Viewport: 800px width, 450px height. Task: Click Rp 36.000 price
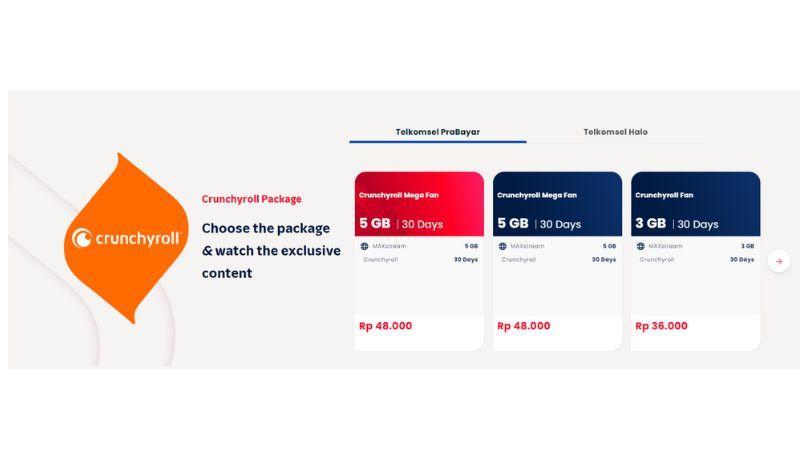pyautogui.click(x=661, y=326)
